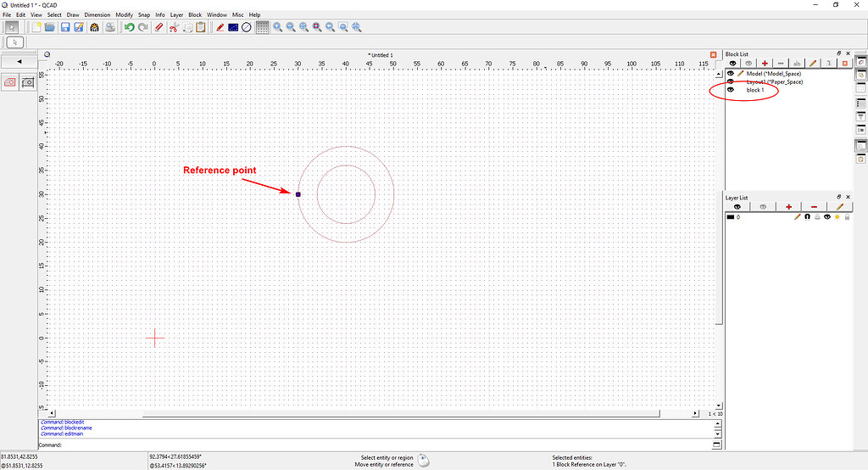Click the insert block button in the Block List
Screen dimensions: 868x470
pos(829,63)
